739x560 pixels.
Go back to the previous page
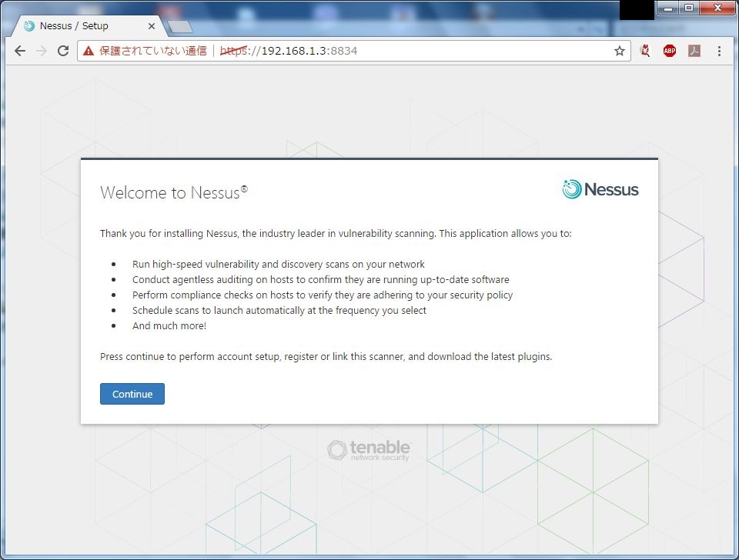(x=20, y=51)
